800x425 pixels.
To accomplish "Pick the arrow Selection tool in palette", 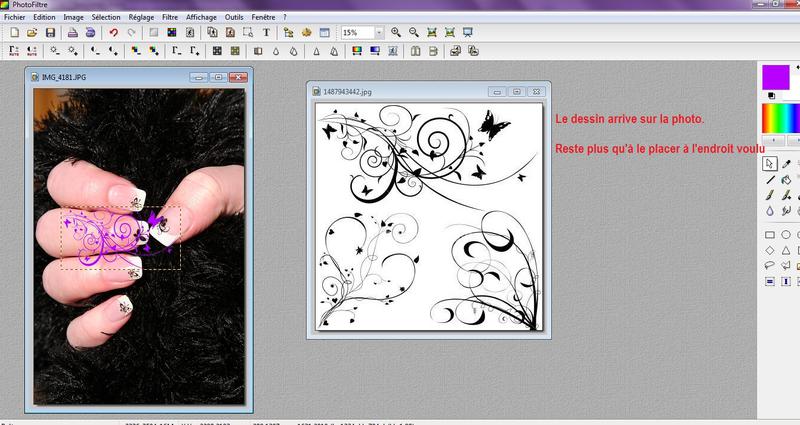I will pos(770,162).
